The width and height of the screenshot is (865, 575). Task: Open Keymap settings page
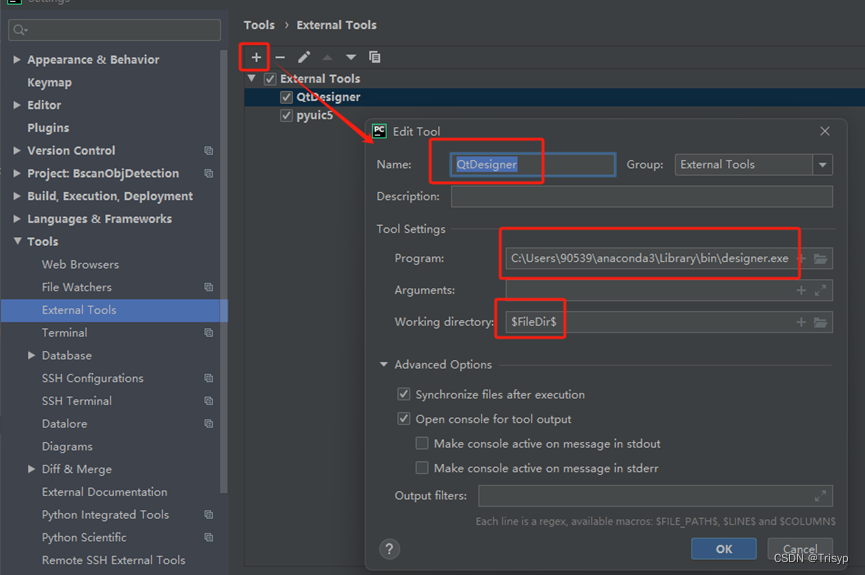click(x=50, y=82)
